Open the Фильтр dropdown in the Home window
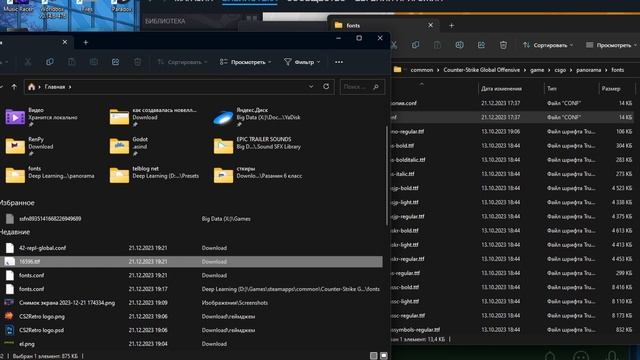 coord(302,62)
